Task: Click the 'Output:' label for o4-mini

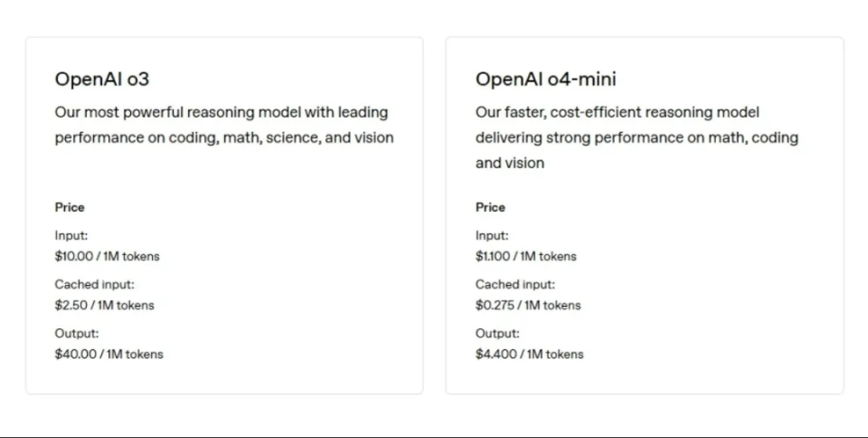Action: [x=497, y=333]
